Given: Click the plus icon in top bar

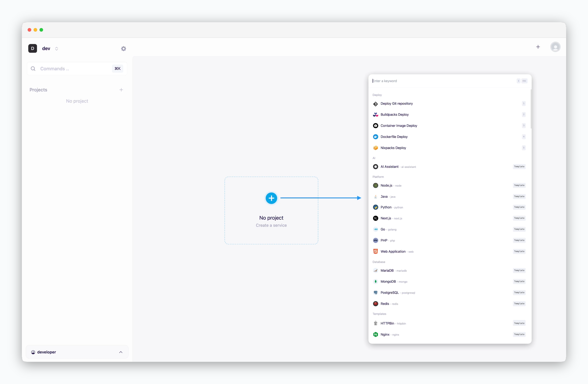Looking at the screenshot, I should [x=538, y=47].
